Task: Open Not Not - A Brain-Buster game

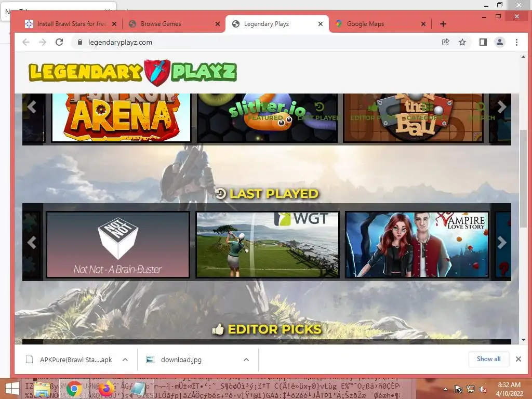Action: (x=118, y=244)
